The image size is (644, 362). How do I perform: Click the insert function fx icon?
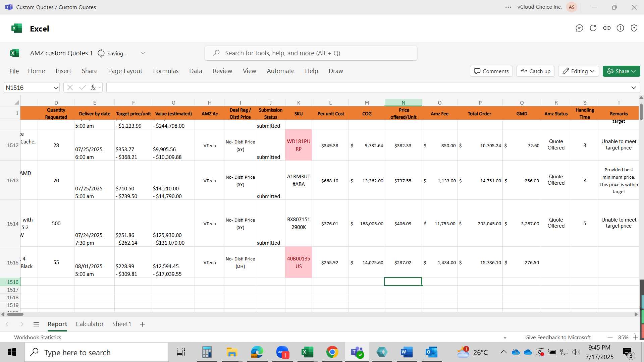(93, 87)
